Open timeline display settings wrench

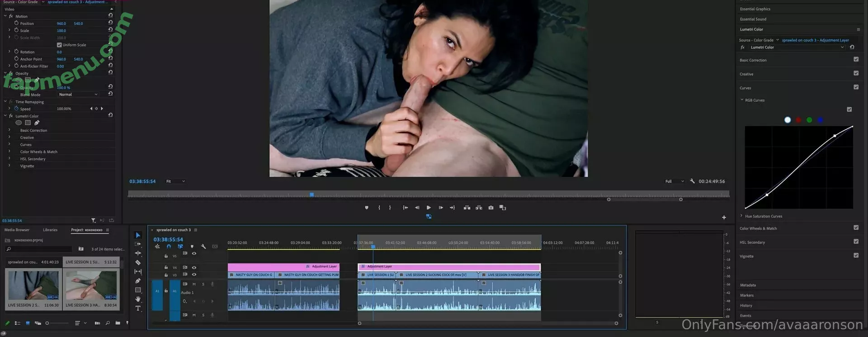[x=203, y=247]
